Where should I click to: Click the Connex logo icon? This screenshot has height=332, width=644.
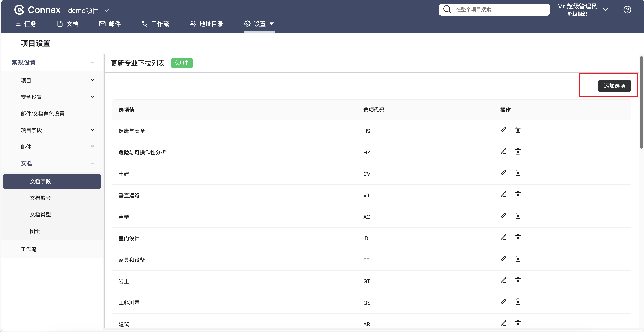pos(19,10)
